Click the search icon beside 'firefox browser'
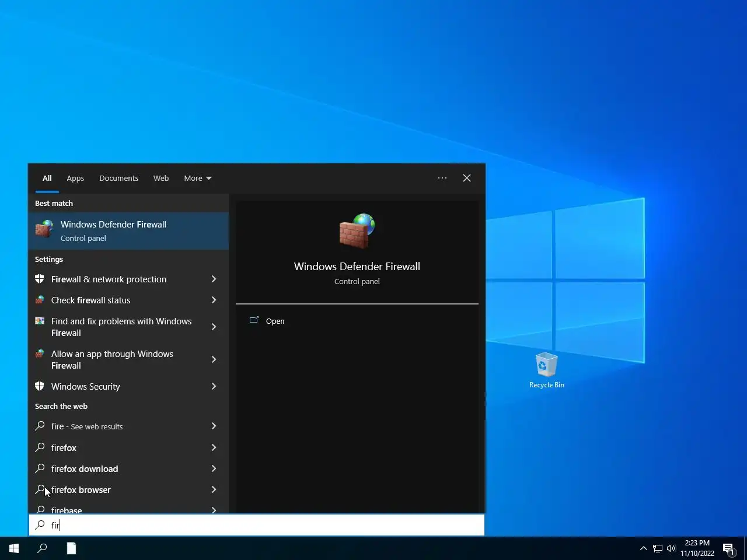 (40, 489)
